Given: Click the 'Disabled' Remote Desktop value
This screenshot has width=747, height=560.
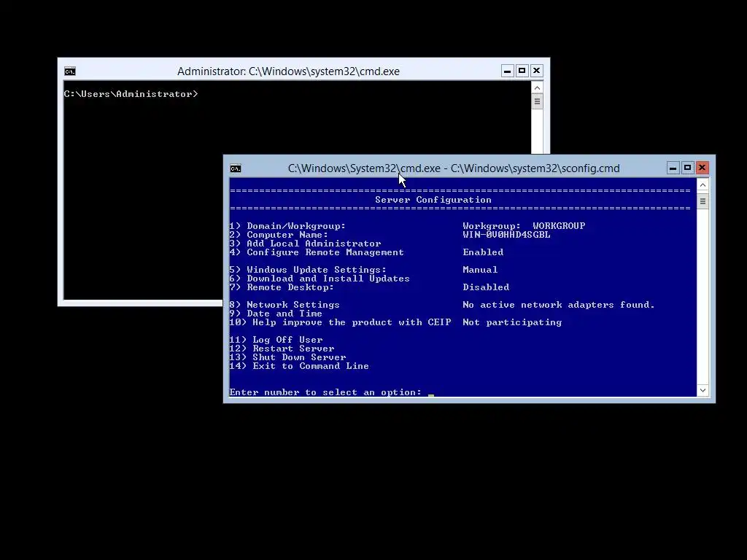Looking at the screenshot, I should pyautogui.click(x=486, y=287).
